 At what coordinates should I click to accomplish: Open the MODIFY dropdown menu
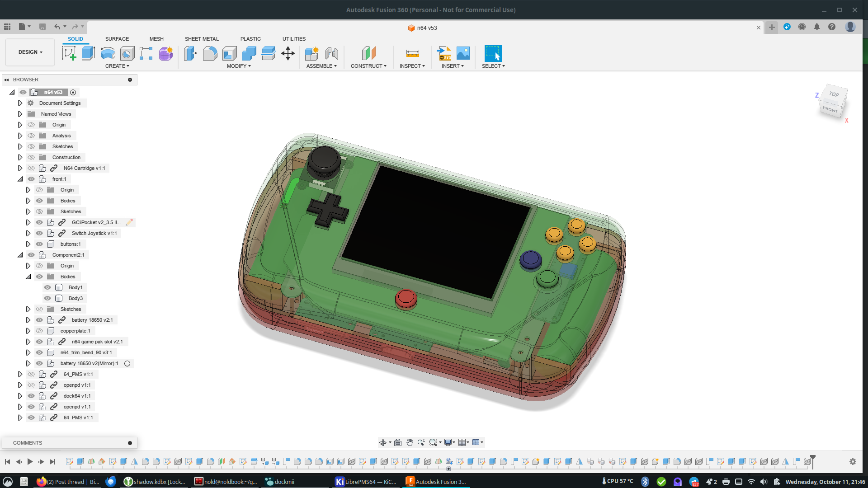pyautogui.click(x=239, y=66)
